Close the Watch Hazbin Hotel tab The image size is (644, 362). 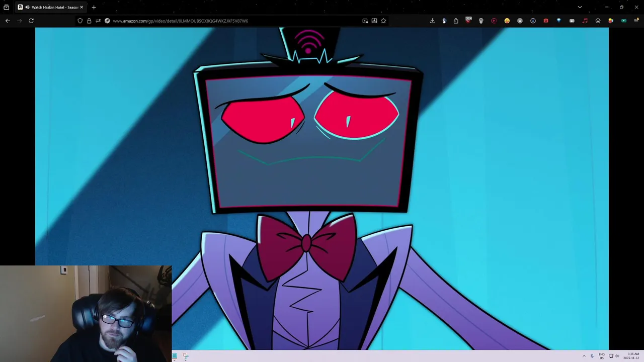point(82,7)
